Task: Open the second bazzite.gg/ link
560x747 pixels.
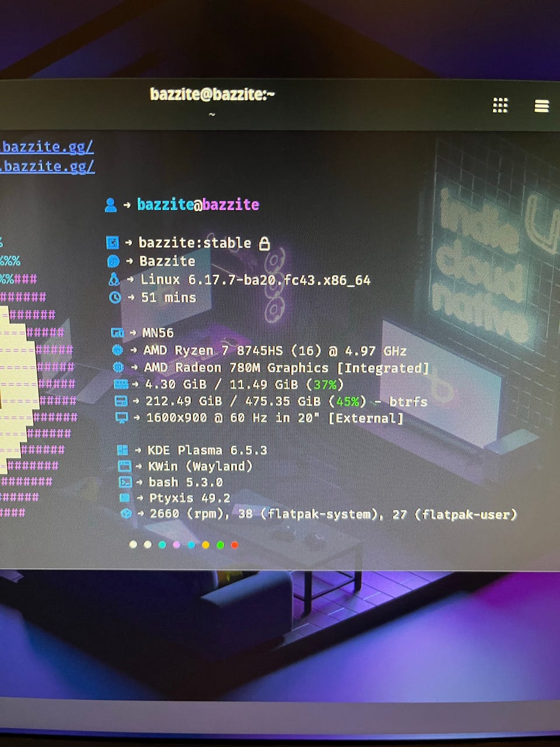Action: 47,166
